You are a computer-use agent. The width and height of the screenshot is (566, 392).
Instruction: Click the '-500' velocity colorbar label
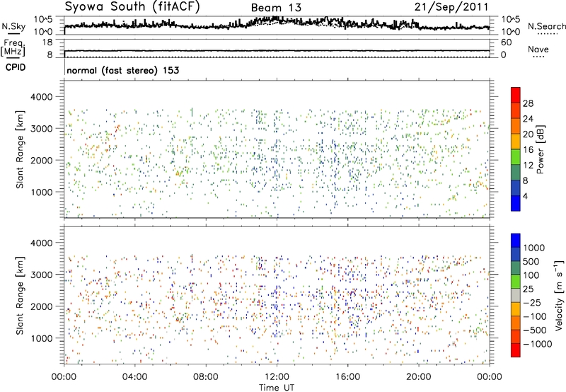[535, 330]
